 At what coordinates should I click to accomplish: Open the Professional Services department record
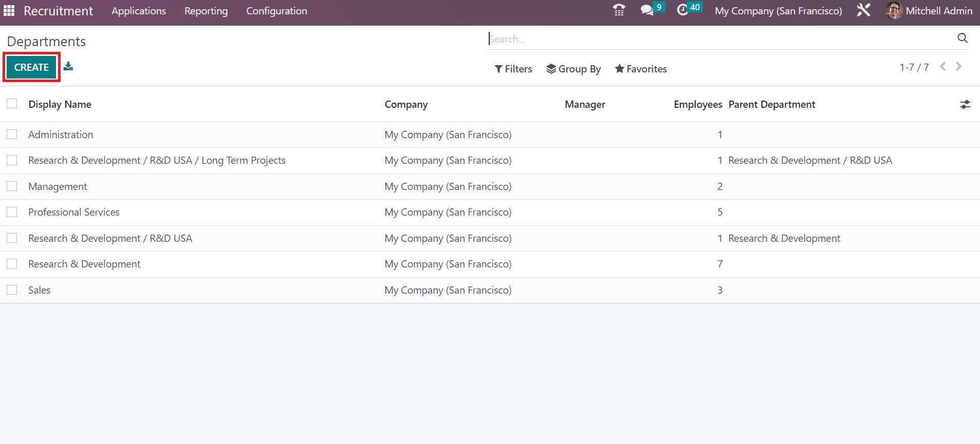click(74, 212)
